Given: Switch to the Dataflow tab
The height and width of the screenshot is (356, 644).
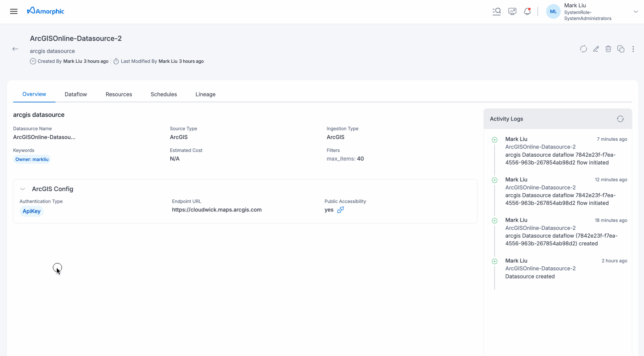Looking at the screenshot, I should point(76,94).
